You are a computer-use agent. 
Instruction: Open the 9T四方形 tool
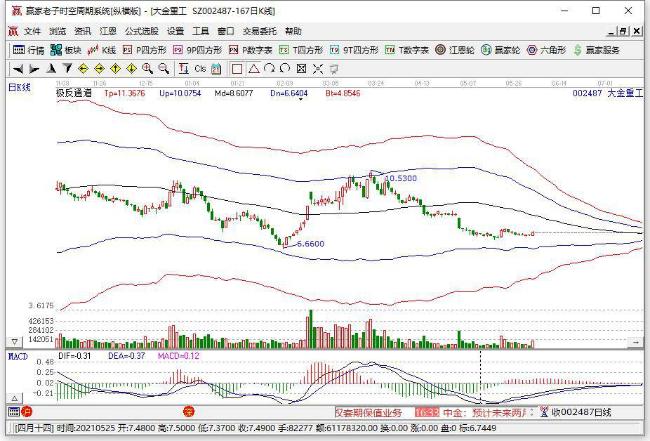point(354,50)
